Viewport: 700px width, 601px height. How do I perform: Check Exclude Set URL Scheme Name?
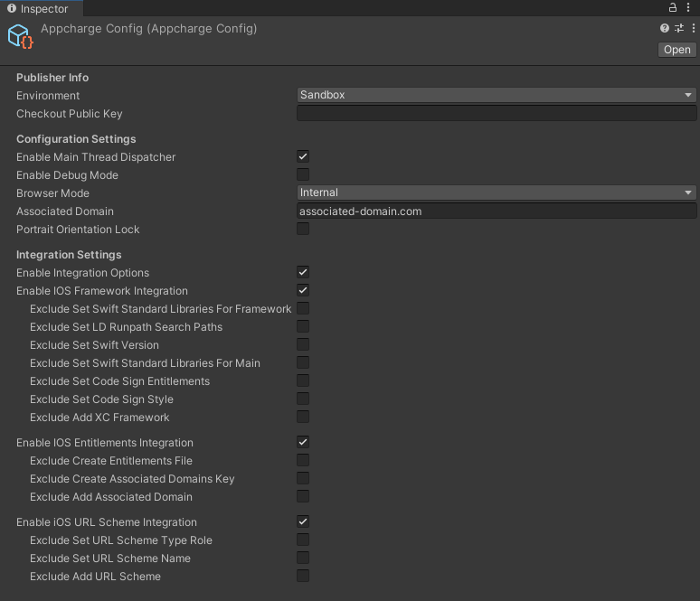(x=303, y=558)
